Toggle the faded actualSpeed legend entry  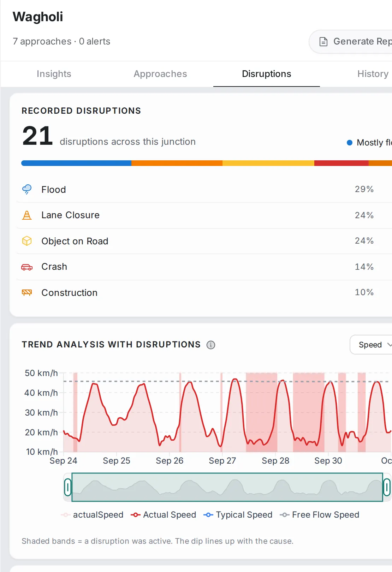92,515
